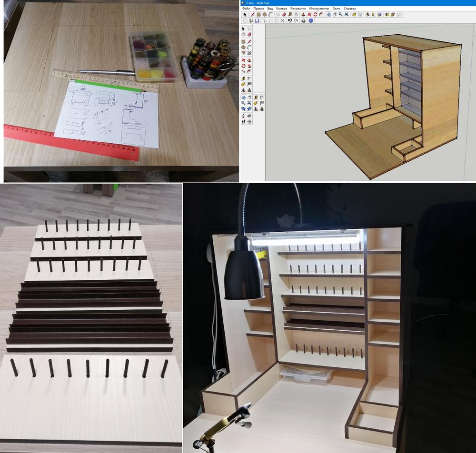Click the Delete X icon in toolbar
476x453 pixels.
pyautogui.click(x=283, y=21)
